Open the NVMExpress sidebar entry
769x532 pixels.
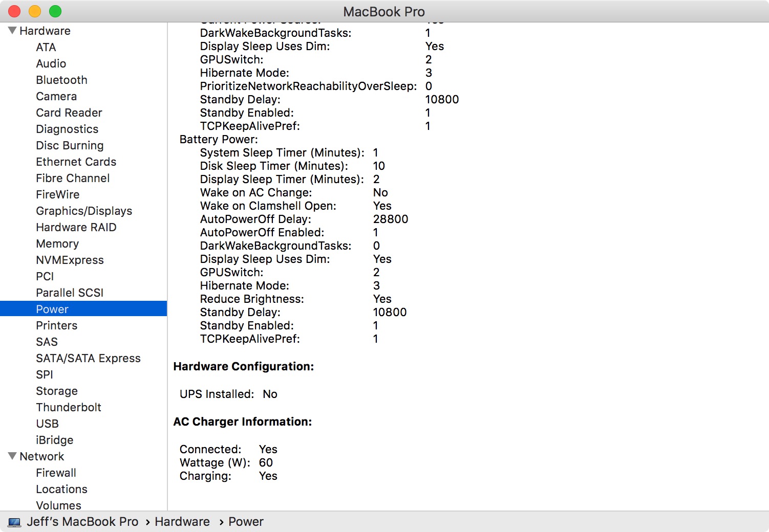(x=70, y=260)
